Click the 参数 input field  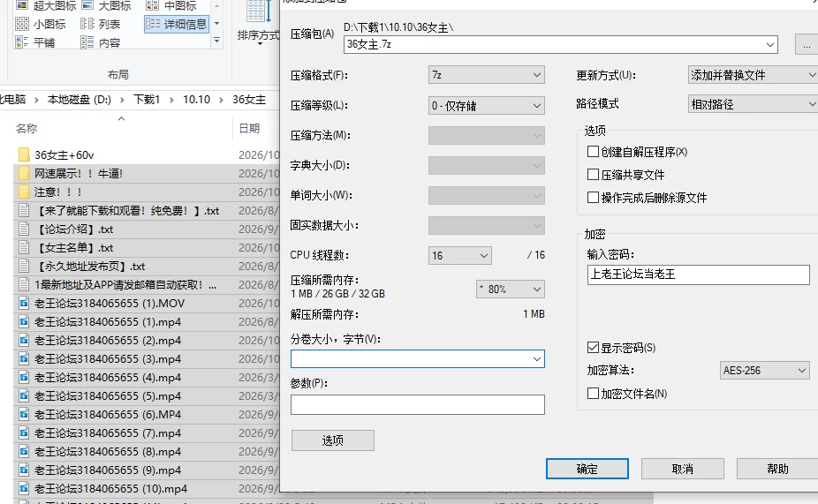pos(417,404)
